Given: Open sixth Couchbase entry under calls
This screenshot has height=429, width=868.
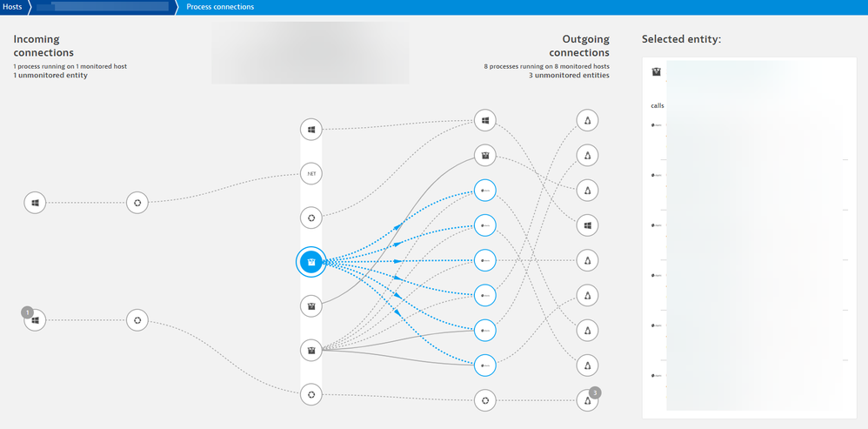Looking at the screenshot, I should click(x=657, y=375).
